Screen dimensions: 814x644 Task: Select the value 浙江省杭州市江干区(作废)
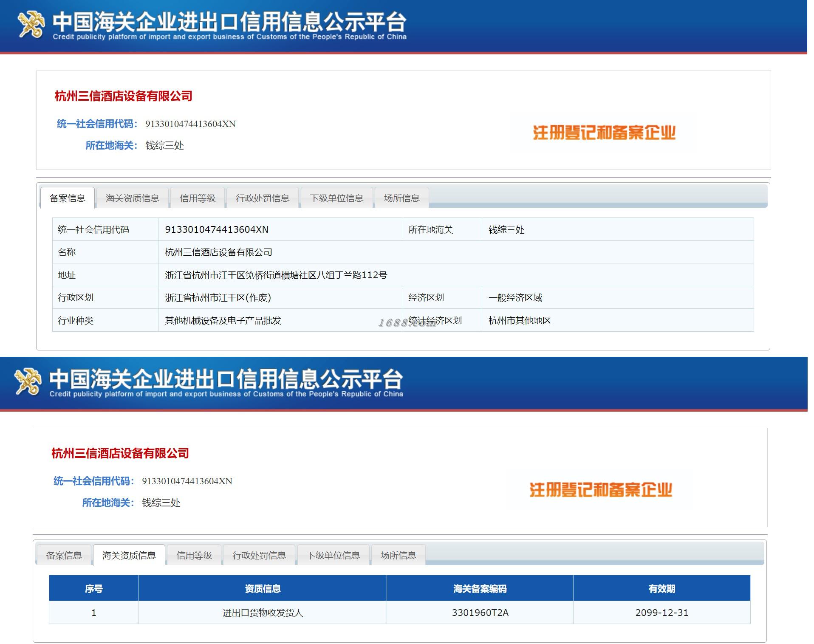[218, 297]
